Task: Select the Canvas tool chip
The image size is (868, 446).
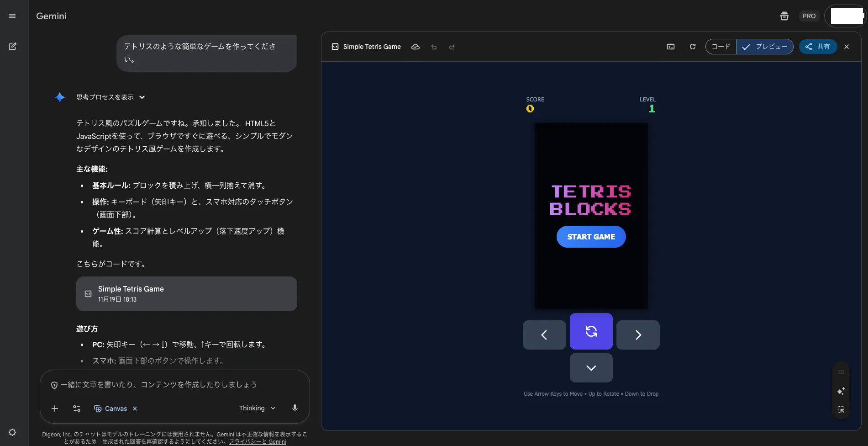Action: pos(110,409)
